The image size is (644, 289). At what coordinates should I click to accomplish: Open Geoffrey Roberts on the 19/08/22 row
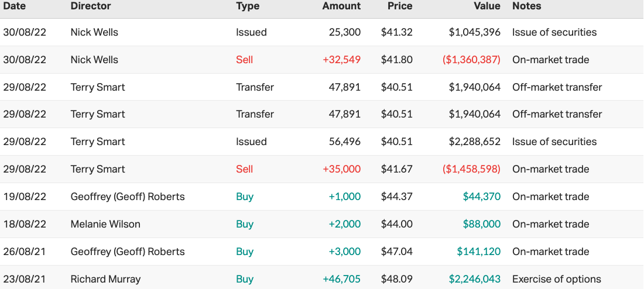tap(127, 197)
